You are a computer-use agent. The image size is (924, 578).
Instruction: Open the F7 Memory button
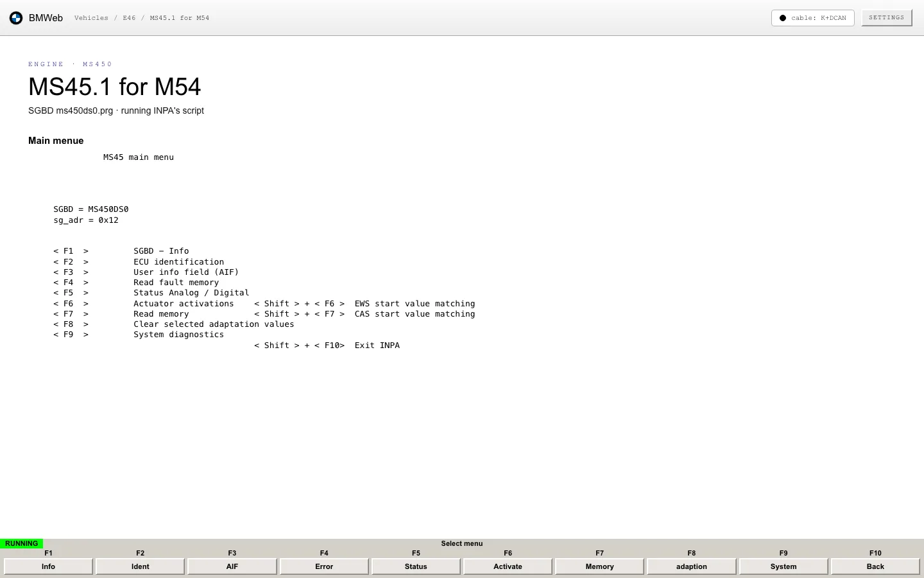pos(599,566)
